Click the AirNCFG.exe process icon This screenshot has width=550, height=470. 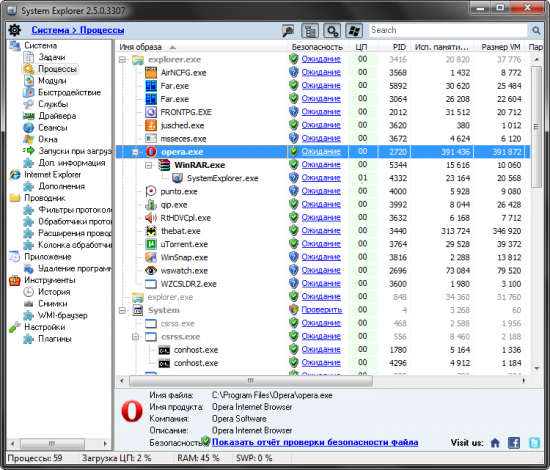click(151, 73)
